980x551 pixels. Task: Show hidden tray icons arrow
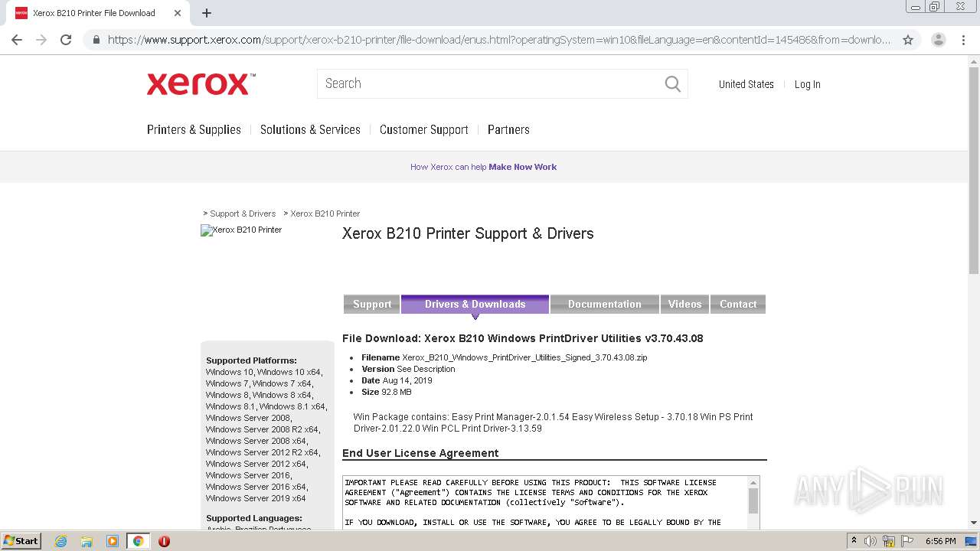tap(854, 541)
